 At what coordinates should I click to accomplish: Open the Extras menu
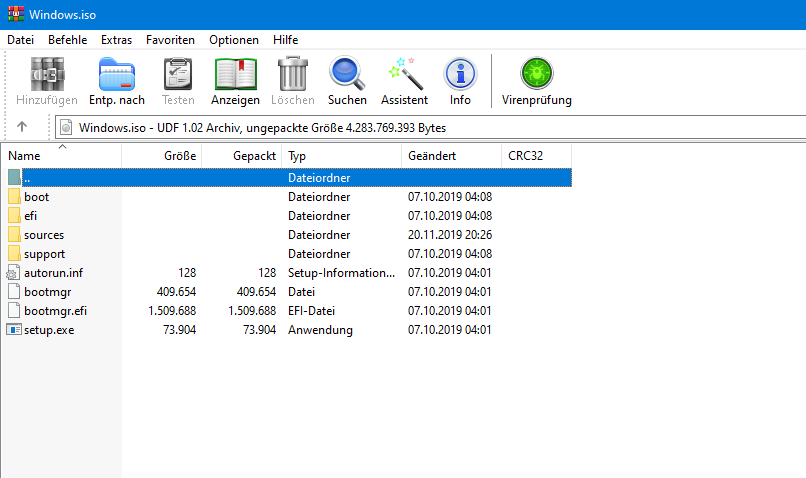116,40
